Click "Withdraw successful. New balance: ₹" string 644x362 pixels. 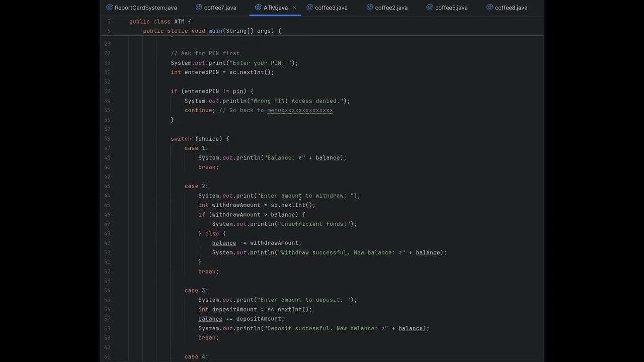[342, 252]
